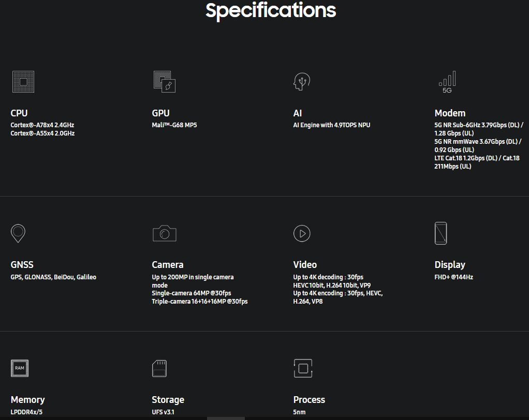529x420 pixels.
Task: Click the UFS v3.1 storage spec
Action: [163, 412]
